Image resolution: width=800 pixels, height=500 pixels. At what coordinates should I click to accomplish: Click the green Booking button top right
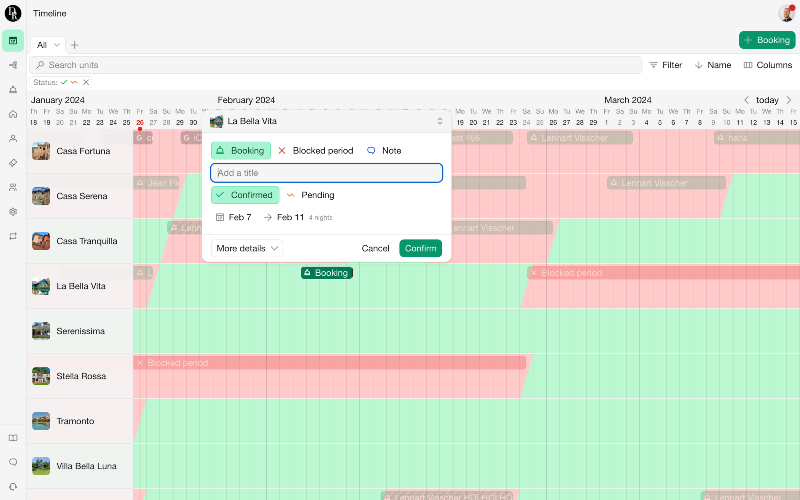767,40
